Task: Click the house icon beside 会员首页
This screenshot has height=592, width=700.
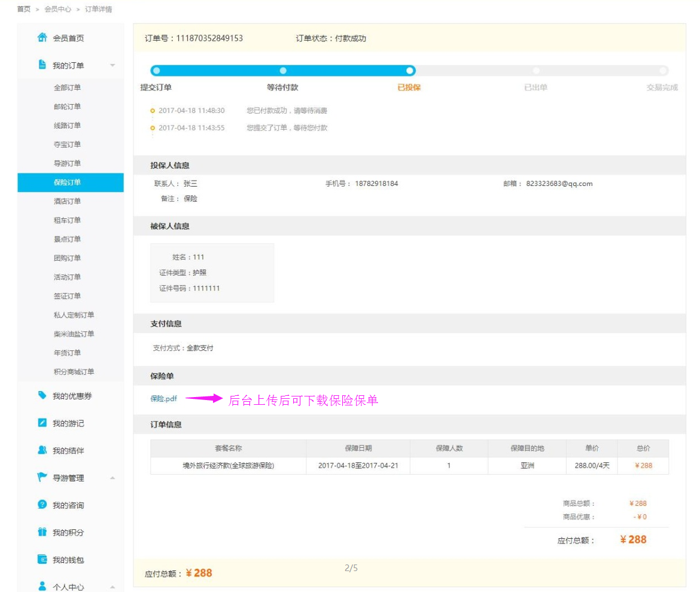Action: point(42,38)
